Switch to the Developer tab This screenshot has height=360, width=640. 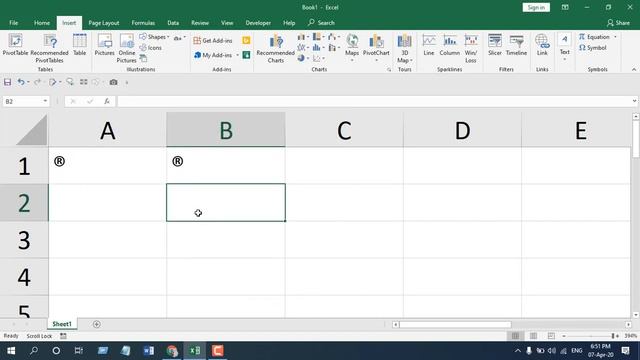[x=258, y=23]
